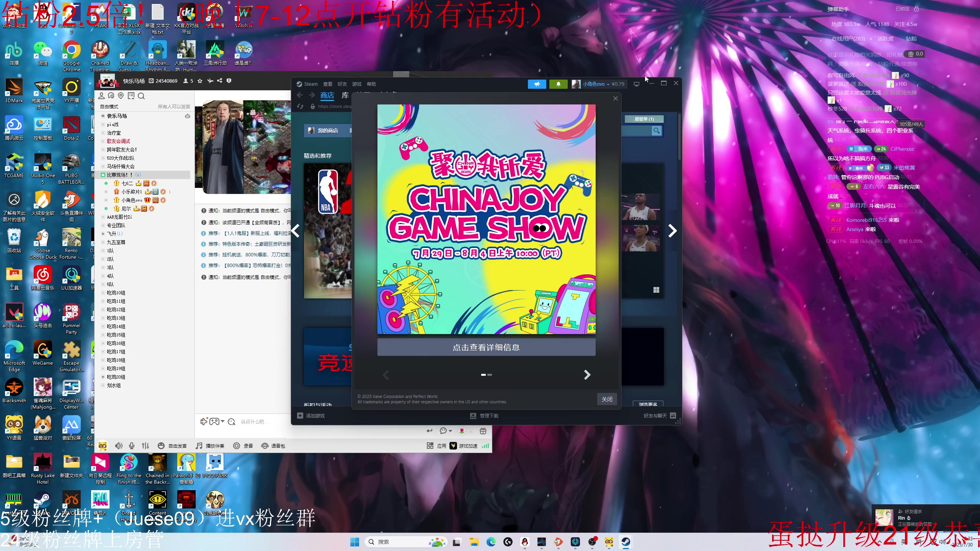Close the ChinaJoy popup with X
The height and width of the screenshot is (551, 980).
click(616, 99)
